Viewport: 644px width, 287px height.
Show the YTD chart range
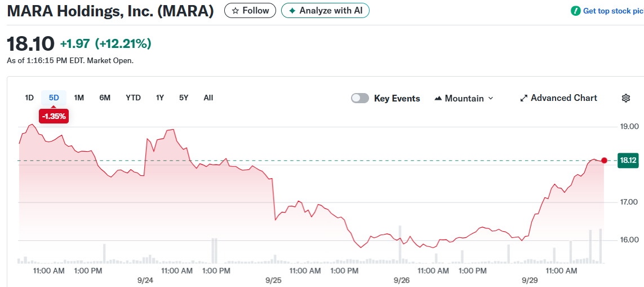click(133, 98)
